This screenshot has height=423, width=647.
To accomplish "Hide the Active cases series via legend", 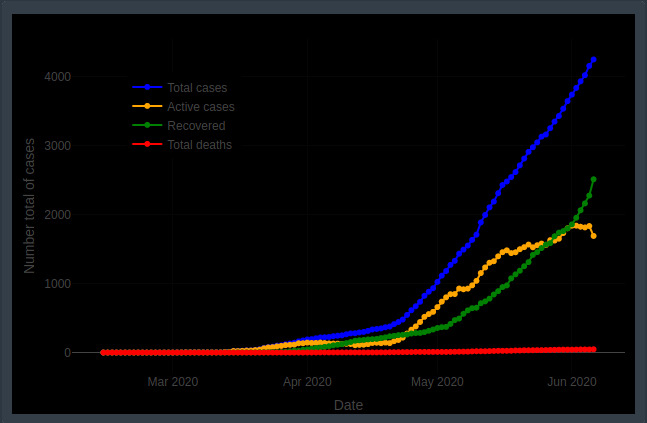I will (200, 106).
